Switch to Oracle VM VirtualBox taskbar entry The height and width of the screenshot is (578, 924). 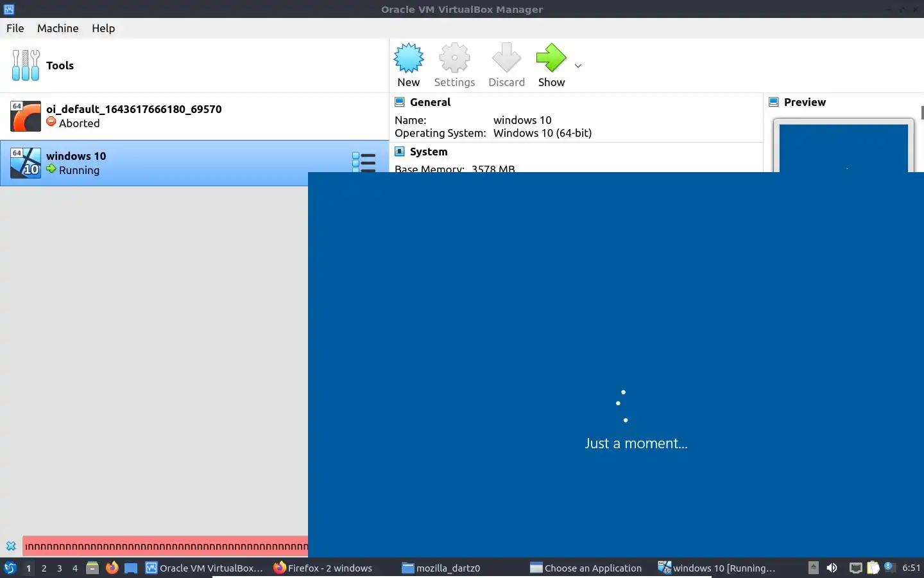205,568
